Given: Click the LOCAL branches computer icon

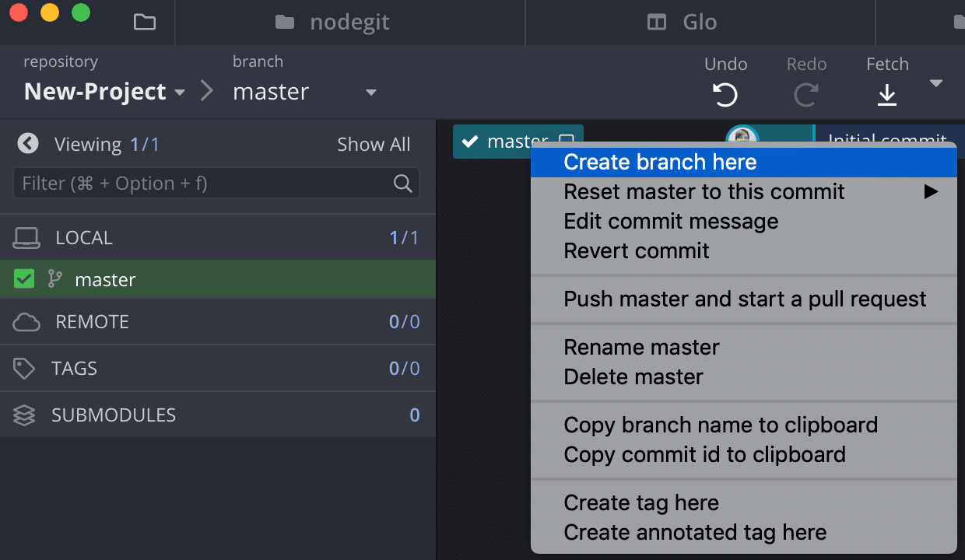Looking at the screenshot, I should [26, 237].
